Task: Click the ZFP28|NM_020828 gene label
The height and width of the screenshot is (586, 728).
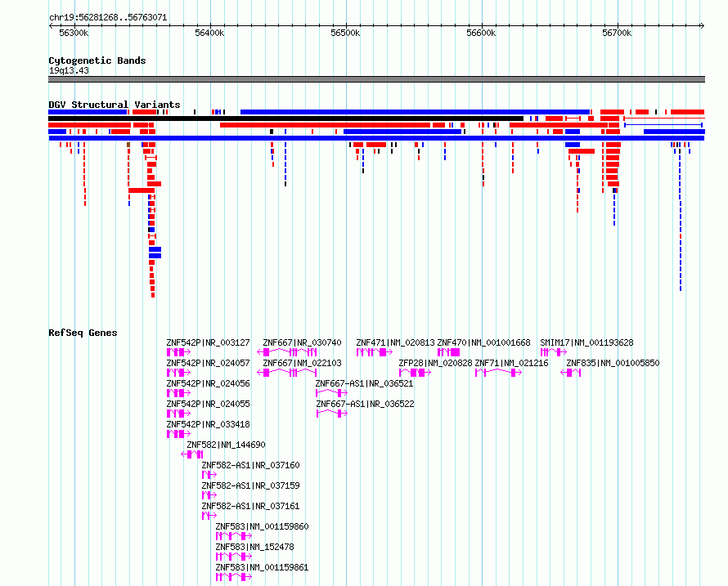Action: [435, 364]
